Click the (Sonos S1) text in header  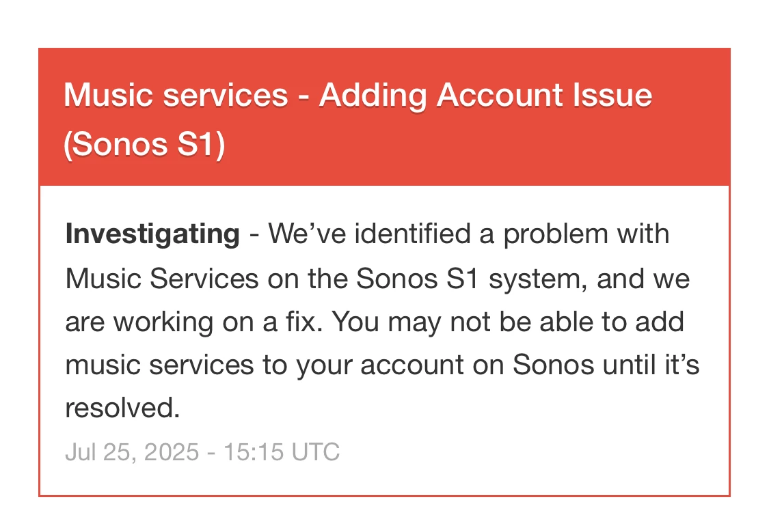(145, 145)
